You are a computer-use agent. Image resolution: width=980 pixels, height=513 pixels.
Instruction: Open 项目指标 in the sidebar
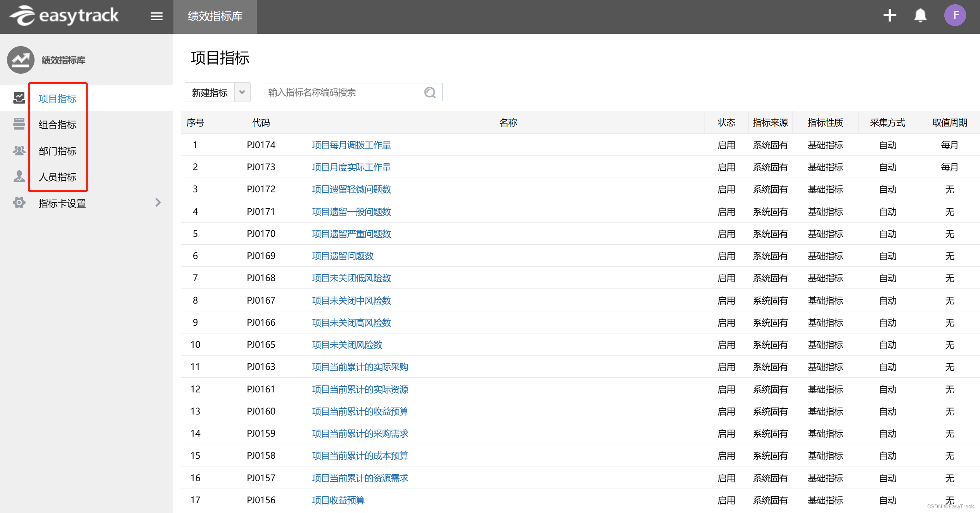pyautogui.click(x=57, y=98)
